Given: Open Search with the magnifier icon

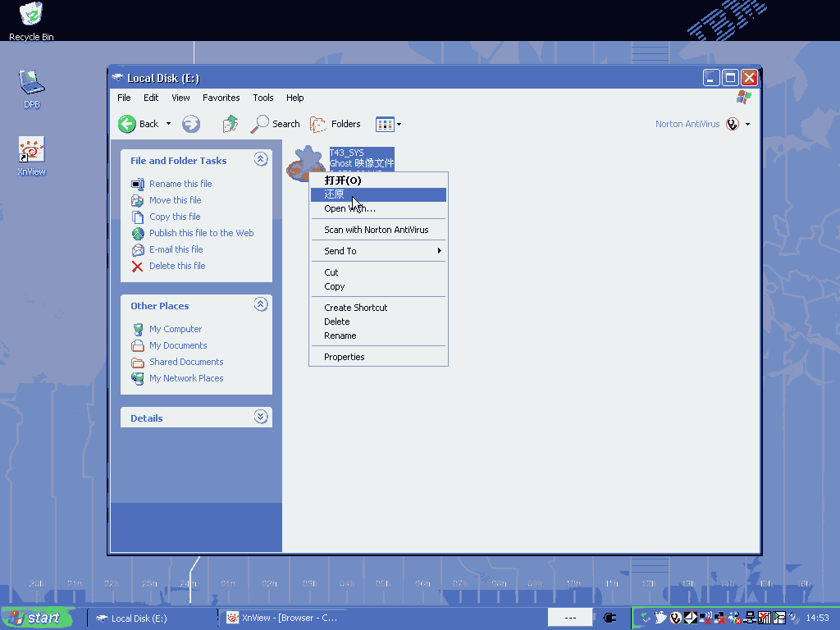Looking at the screenshot, I should [x=261, y=124].
